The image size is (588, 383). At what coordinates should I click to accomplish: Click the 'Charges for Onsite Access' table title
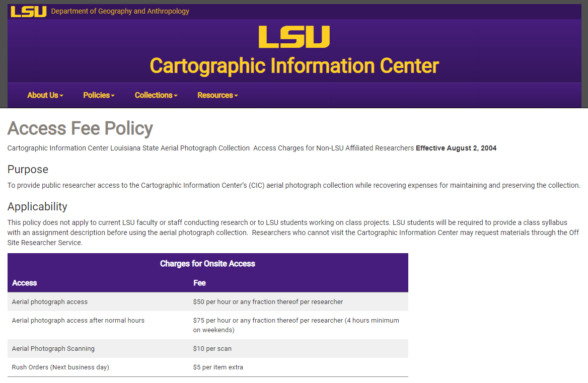pyautogui.click(x=207, y=263)
